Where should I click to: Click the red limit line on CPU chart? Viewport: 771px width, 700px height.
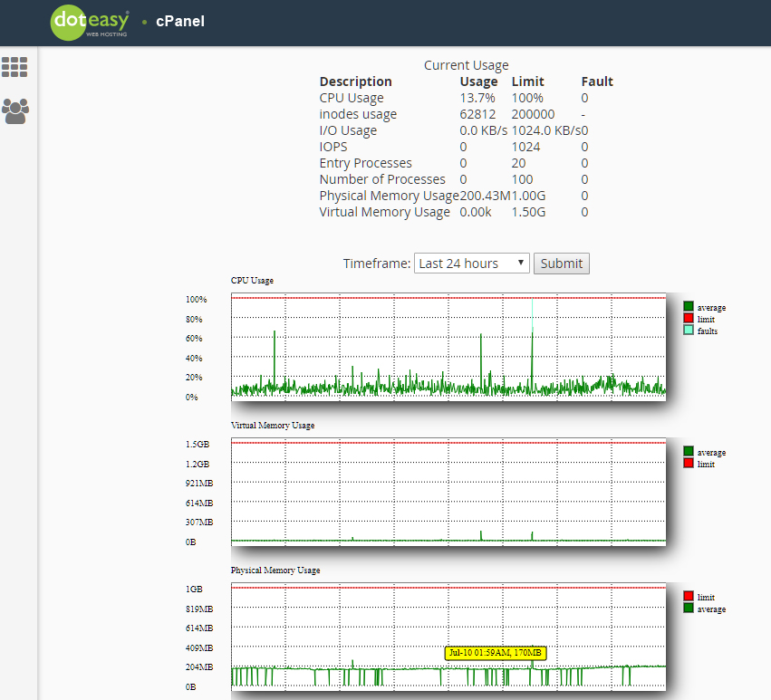click(x=448, y=299)
